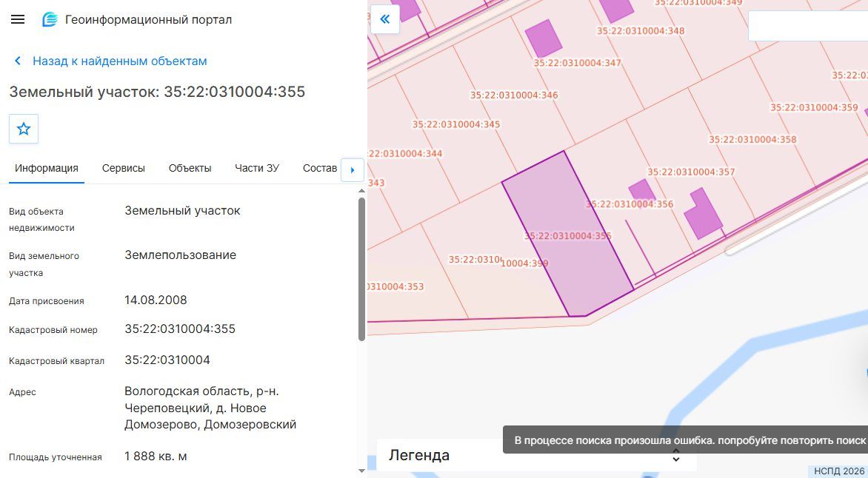Click the parcel heading Земельный участок: 35:22:0310004:355
Image resolution: width=868 pixels, height=478 pixels.
click(157, 91)
